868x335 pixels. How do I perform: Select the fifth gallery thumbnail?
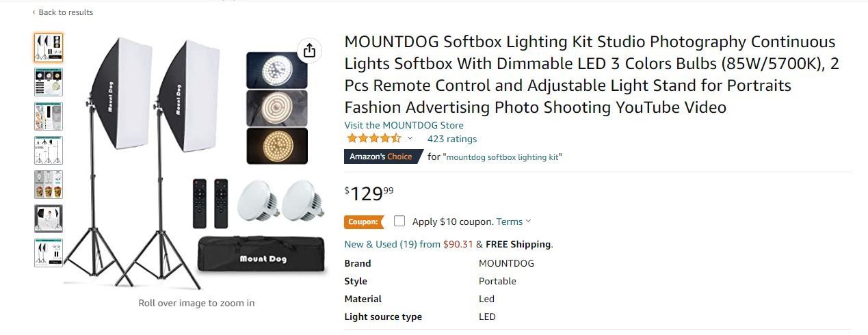coord(49,184)
